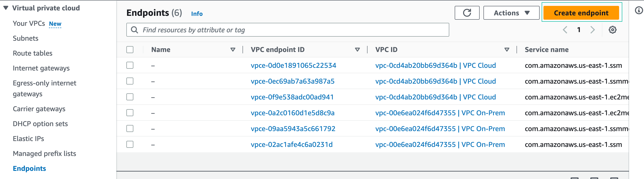
Task: Check the row for vpce-0d0e1891065c22534
Action: click(130, 65)
